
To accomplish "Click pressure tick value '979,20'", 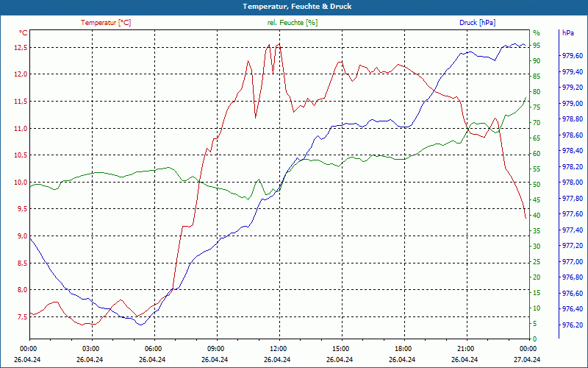I will pyautogui.click(x=573, y=87).
